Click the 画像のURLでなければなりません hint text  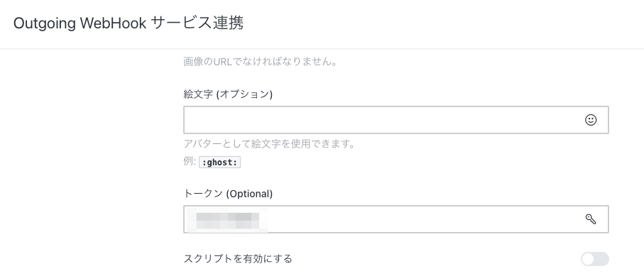[261, 62]
